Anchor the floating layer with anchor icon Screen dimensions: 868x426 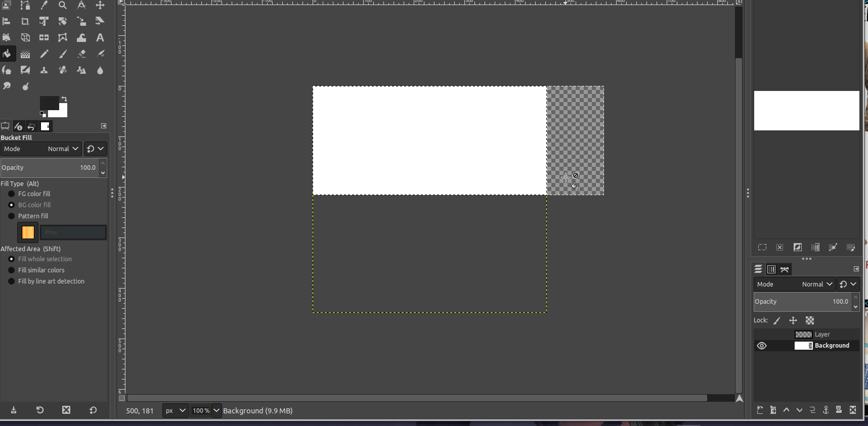(x=826, y=410)
